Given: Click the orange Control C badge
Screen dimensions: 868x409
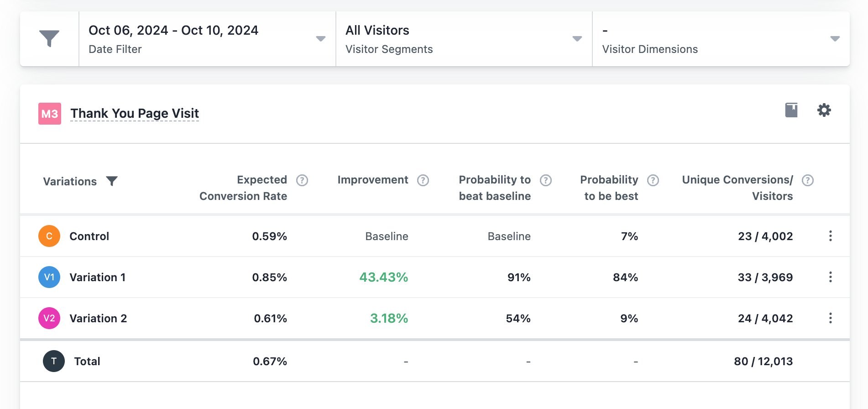Looking at the screenshot, I should [49, 236].
